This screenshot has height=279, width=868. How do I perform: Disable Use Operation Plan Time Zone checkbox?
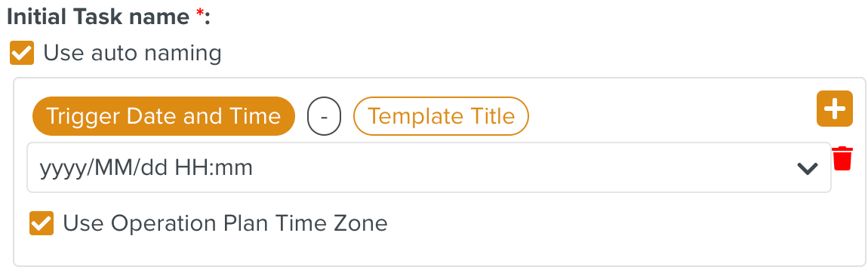(x=42, y=223)
